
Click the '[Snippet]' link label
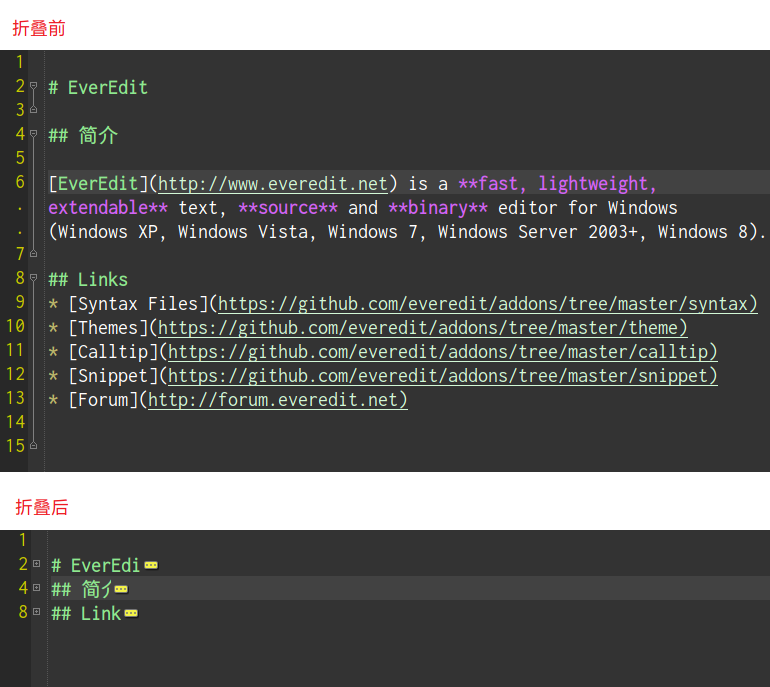click(113, 376)
